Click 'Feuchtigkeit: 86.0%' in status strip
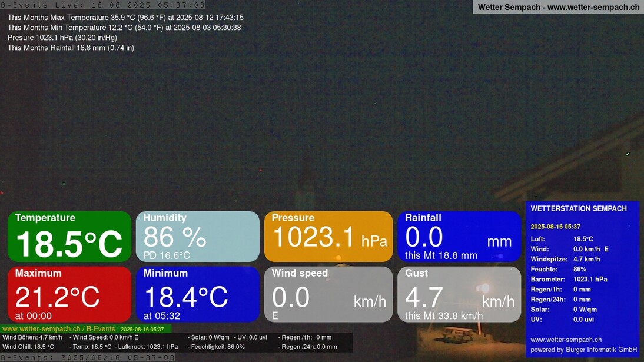This screenshot has width=644, height=362. (x=218, y=347)
